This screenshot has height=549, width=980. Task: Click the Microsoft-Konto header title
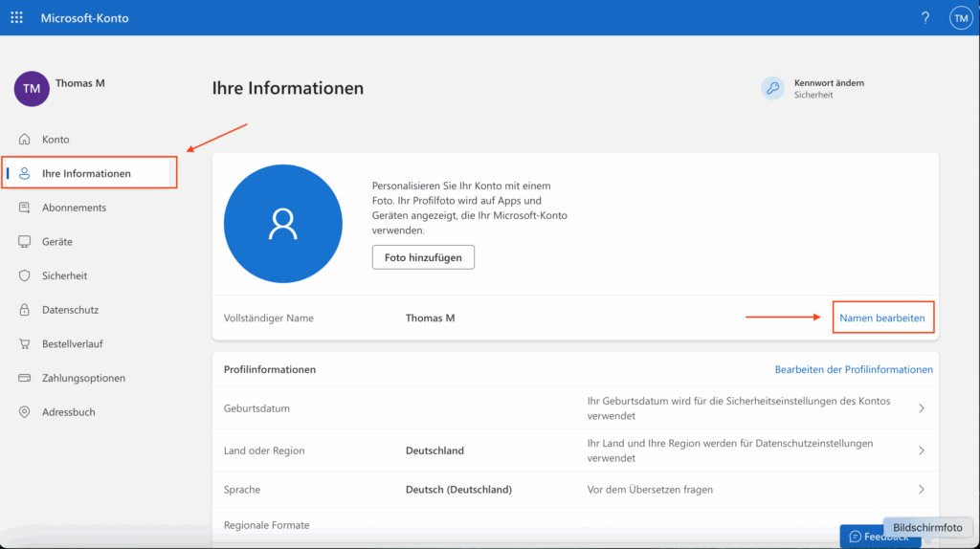pos(84,18)
